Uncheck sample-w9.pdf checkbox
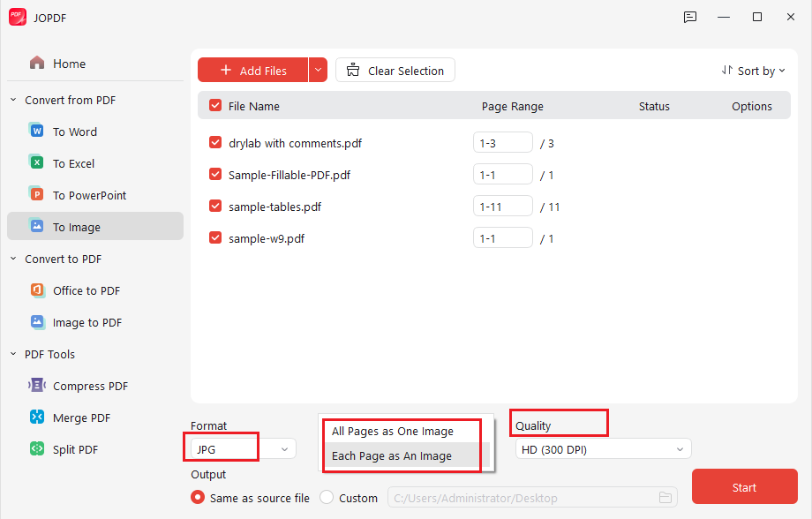The image size is (812, 519). click(215, 237)
